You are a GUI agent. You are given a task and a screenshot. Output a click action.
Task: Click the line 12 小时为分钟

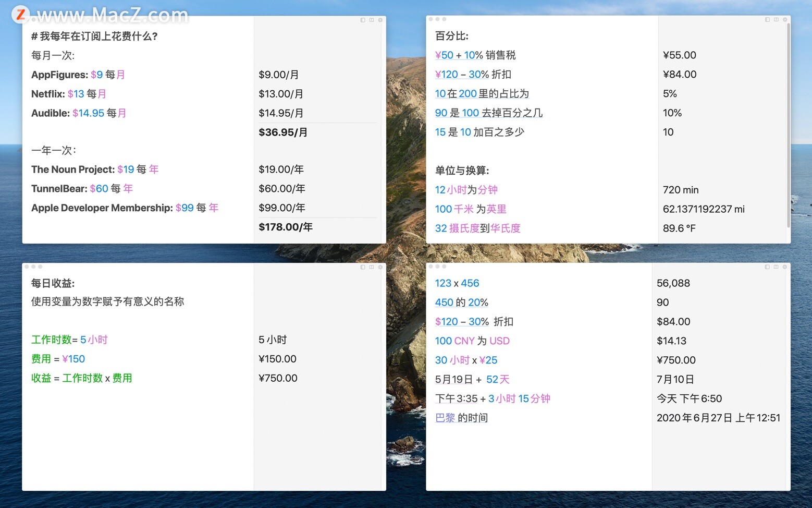[x=466, y=190]
